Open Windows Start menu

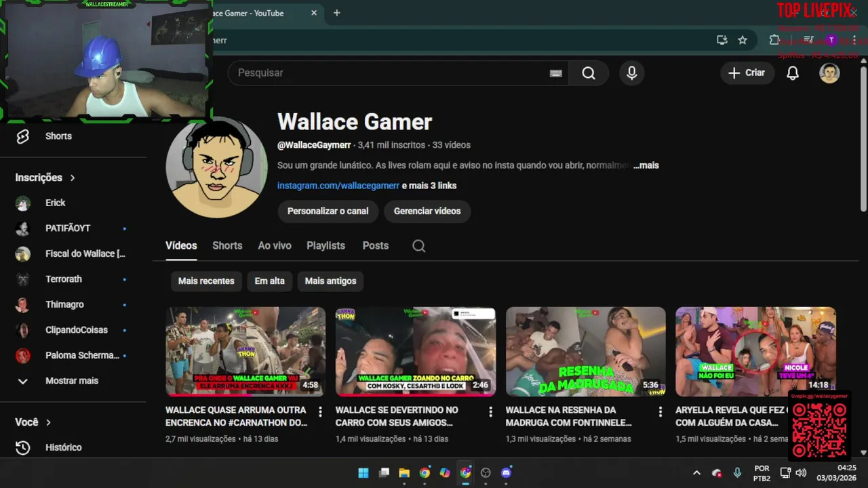363,473
